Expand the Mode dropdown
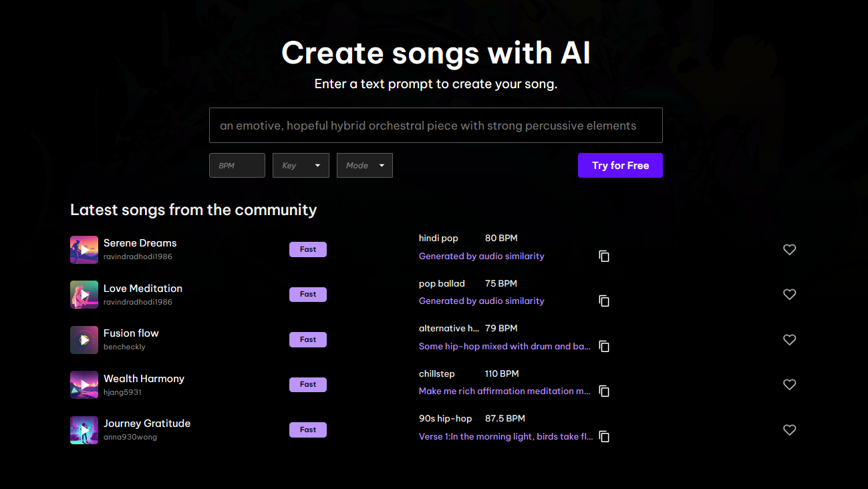868x489 pixels. 365,166
